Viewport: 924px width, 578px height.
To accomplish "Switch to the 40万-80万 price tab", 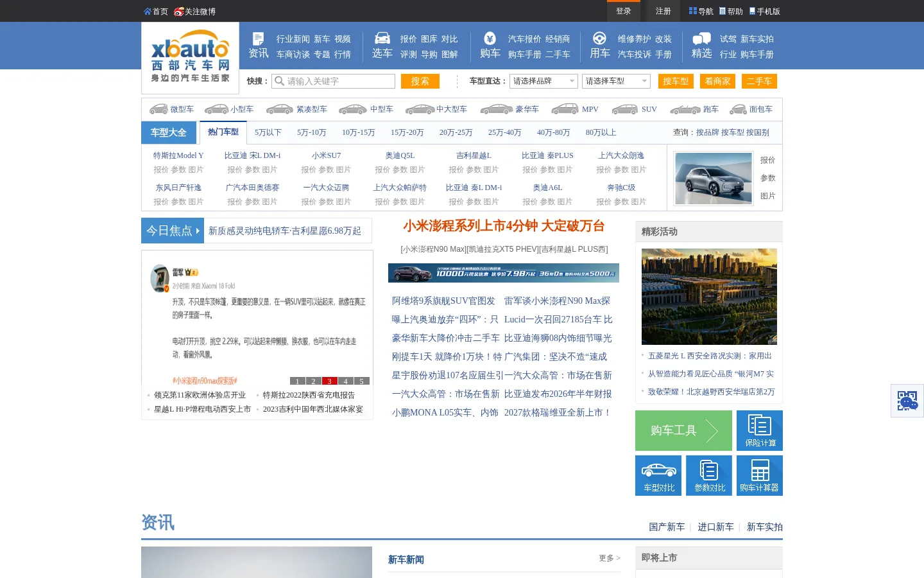I will click(x=554, y=132).
